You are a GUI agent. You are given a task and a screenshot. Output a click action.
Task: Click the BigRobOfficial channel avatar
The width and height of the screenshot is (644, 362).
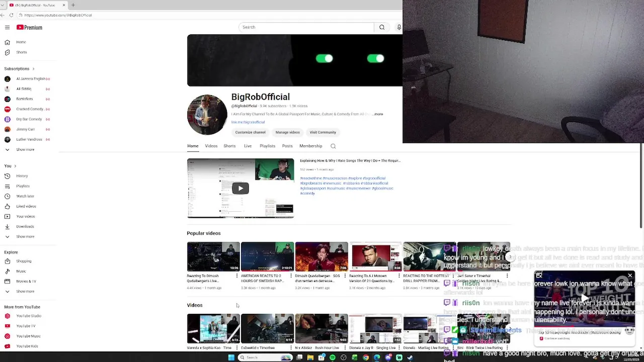point(207,115)
